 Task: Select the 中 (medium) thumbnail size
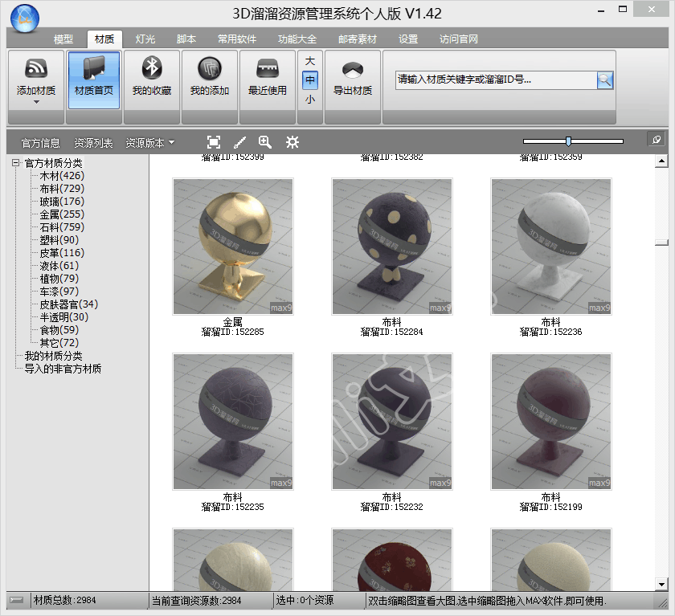pos(310,80)
